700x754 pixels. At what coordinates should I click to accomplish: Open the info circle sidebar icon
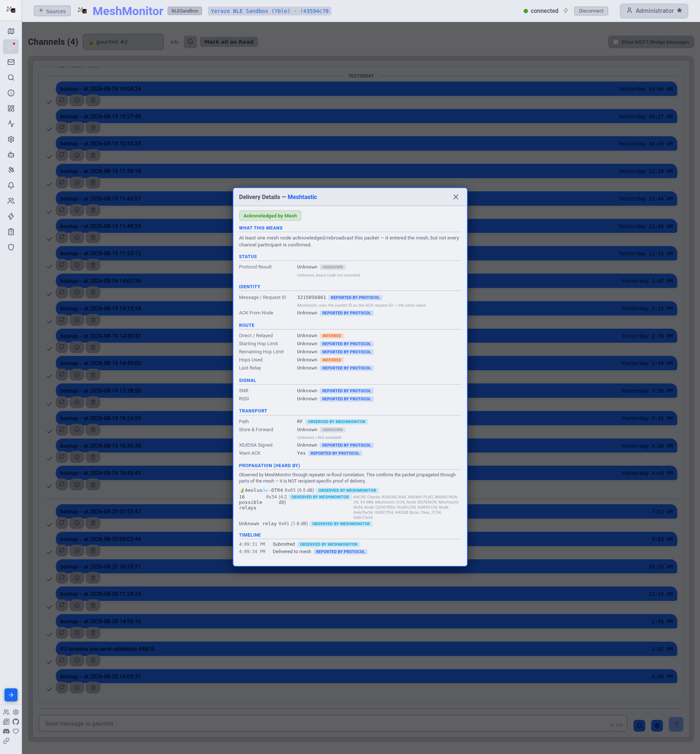point(11,93)
